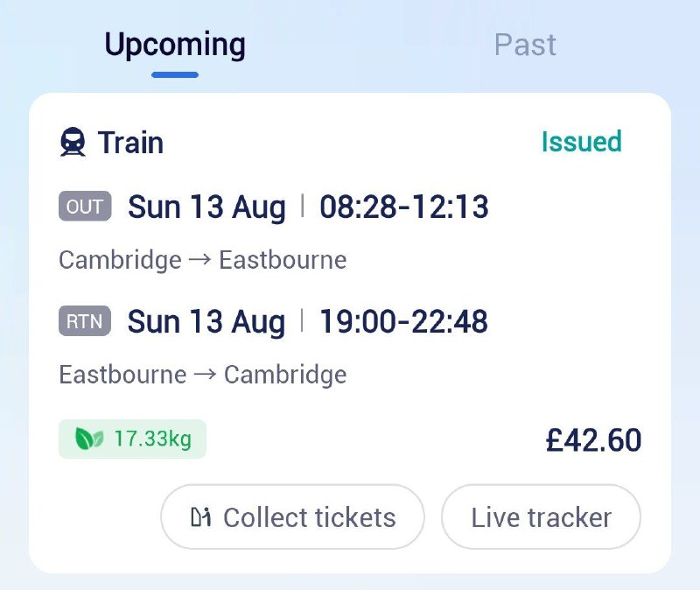Click the outbound date Sun 13 Aug
This screenshot has height=590, width=700.
pos(206,207)
